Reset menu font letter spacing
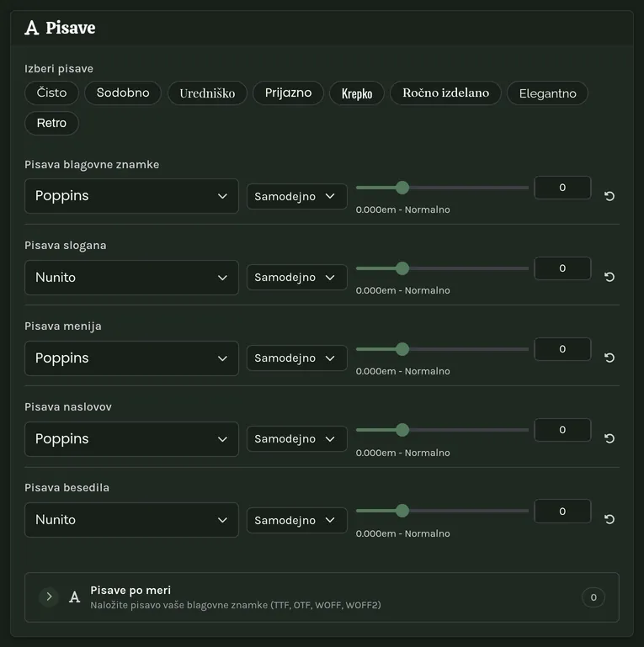The height and width of the screenshot is (647, 644). point(609,358)
